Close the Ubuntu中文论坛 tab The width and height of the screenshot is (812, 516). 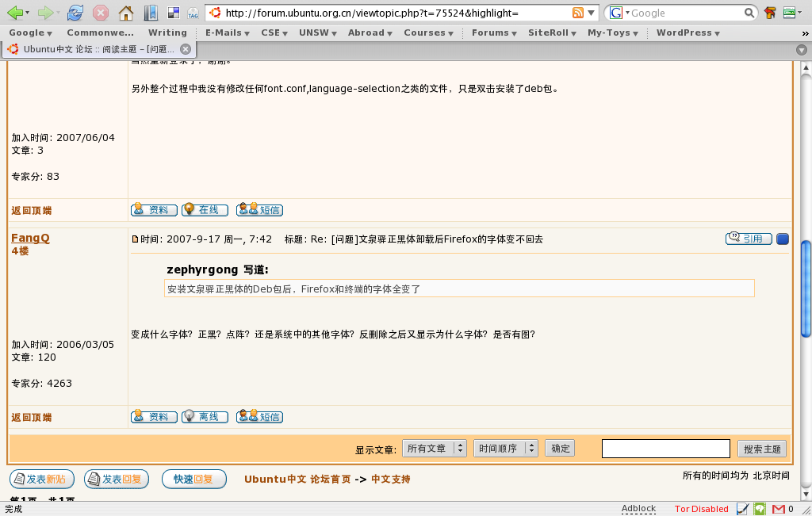pyautogui.click(x=185, y=49)
